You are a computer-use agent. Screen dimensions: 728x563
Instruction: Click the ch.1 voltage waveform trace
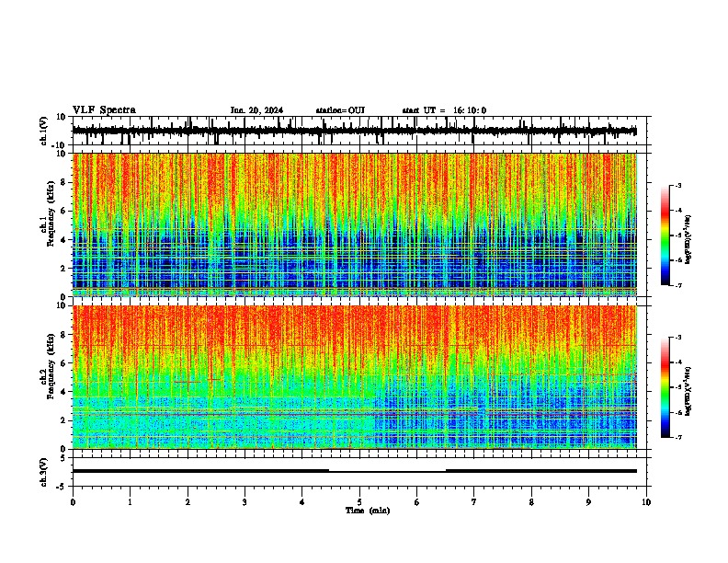(354, 131)
